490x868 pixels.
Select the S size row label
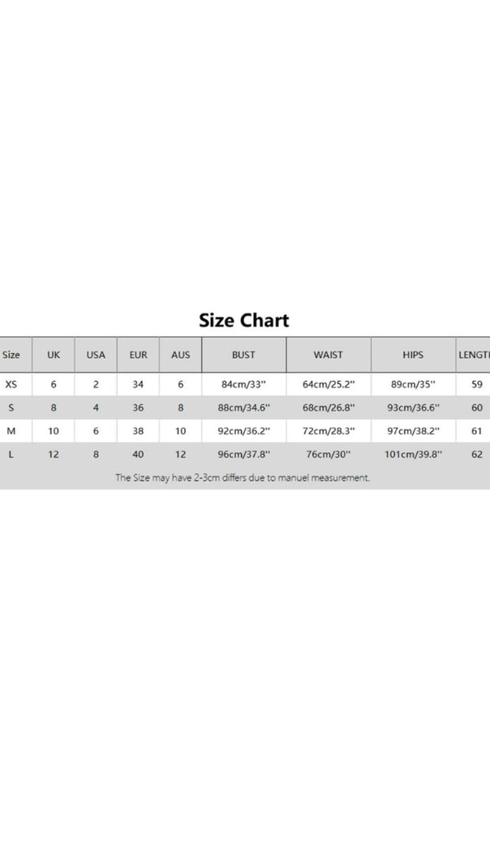click(x=11, y=408)
